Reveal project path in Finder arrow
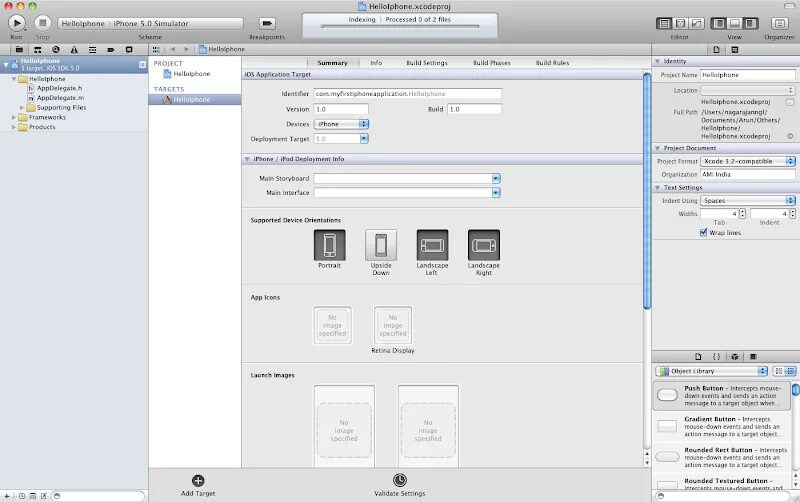The image size is (800, 502). pyautogui.click(x=790, y=136)
